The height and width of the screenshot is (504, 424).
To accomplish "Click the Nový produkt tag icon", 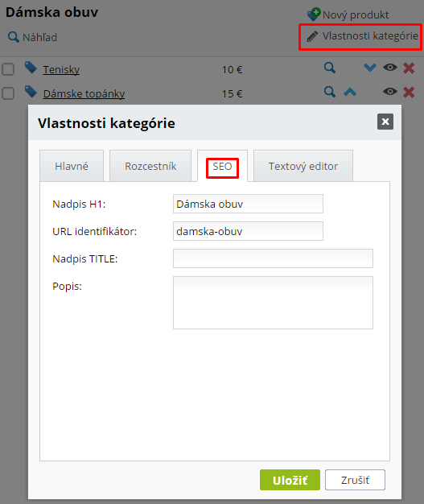I will pos(314,14).
